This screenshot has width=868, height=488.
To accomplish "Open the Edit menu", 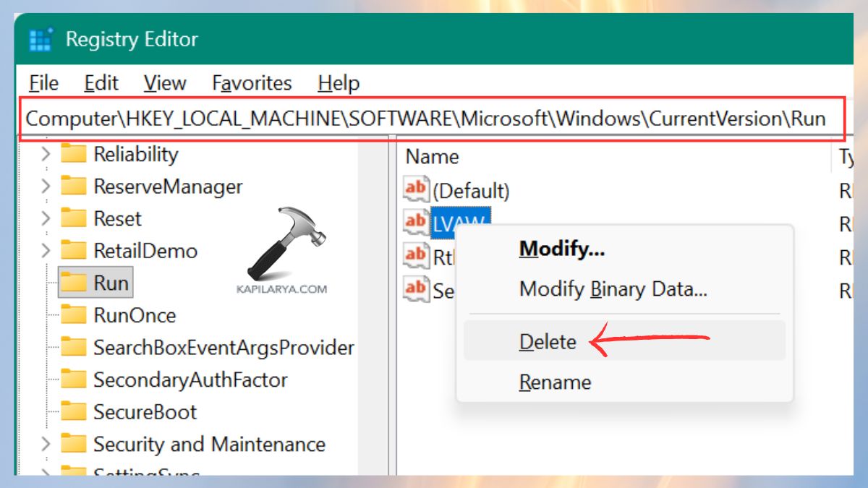I will (x=101, y=83).
